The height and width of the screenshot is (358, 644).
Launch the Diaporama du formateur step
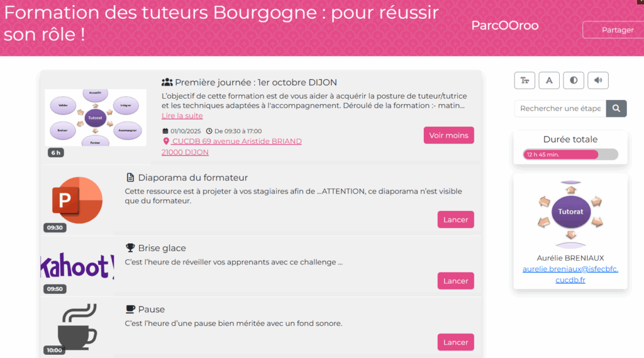(455, 220)
